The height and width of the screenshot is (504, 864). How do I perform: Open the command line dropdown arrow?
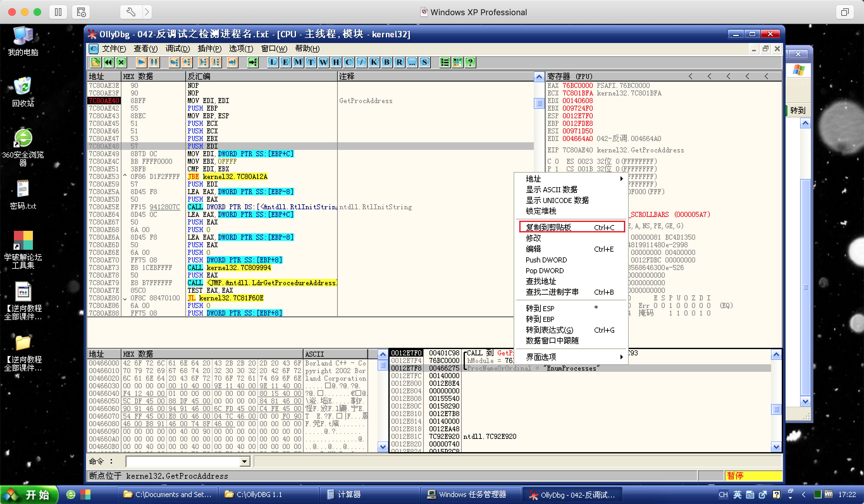click(244, 462)
